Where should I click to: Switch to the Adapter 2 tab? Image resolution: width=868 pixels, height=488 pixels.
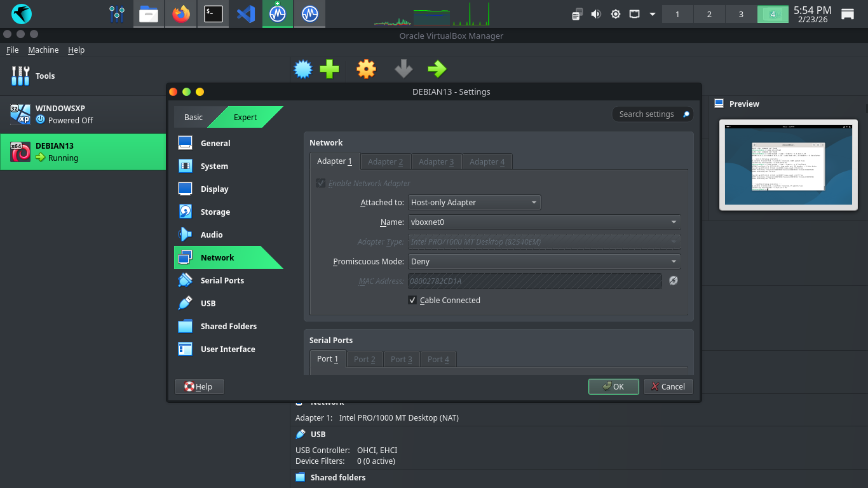[385, 161]
